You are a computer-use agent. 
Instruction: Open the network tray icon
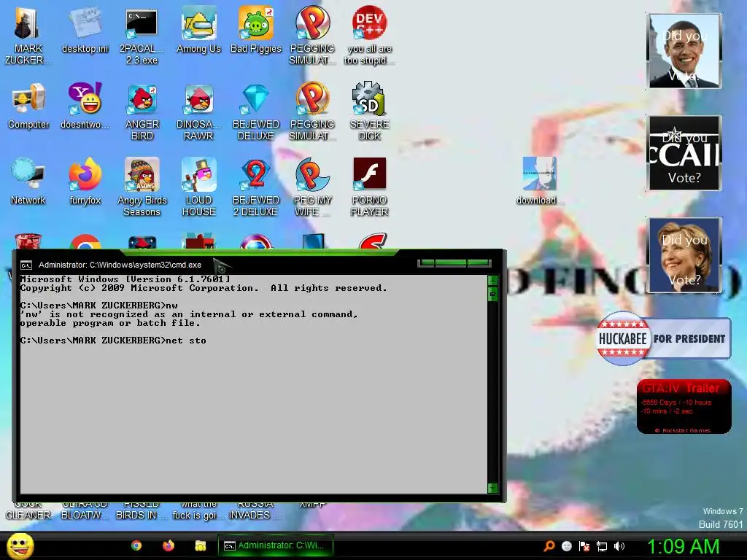coord(602,546)
